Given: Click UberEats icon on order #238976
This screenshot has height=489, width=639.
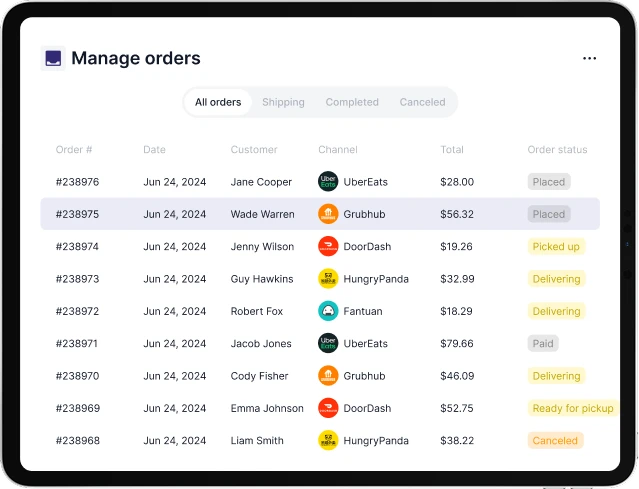Looking at the screenshot, I should coord(328,182).
